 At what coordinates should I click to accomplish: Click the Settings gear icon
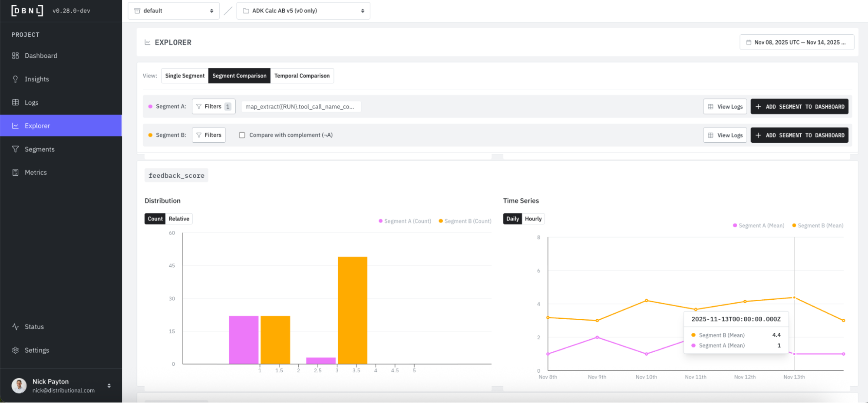point(15,350)
